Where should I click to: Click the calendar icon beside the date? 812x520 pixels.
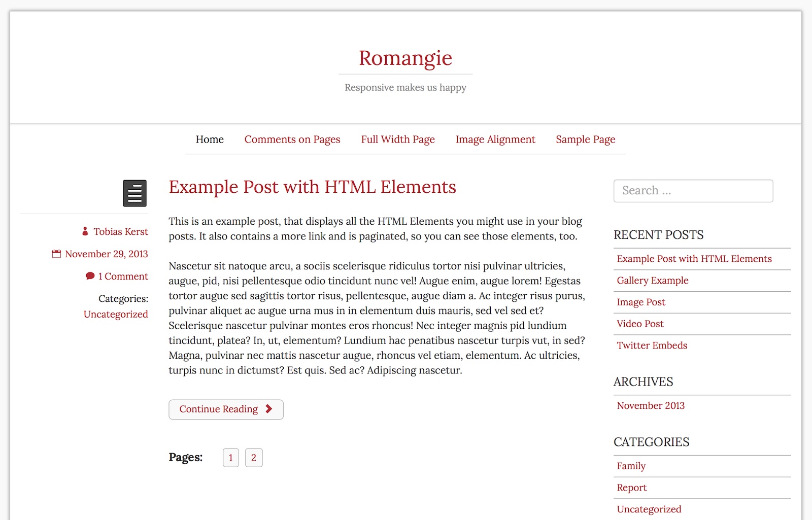point(56,254)
